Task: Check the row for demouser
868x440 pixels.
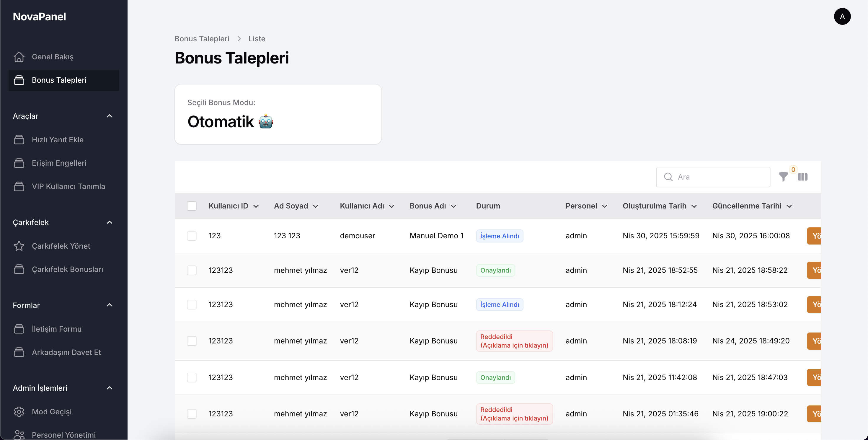Action: [x=192, y=236]
